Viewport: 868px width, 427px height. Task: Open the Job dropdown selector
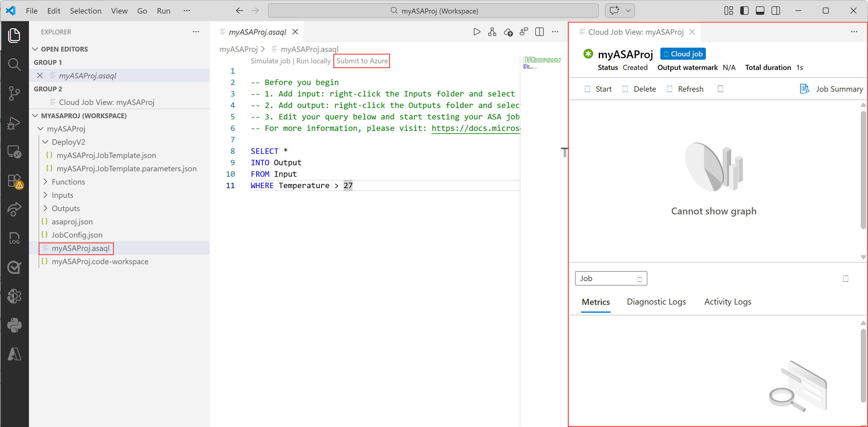(611, 278)
